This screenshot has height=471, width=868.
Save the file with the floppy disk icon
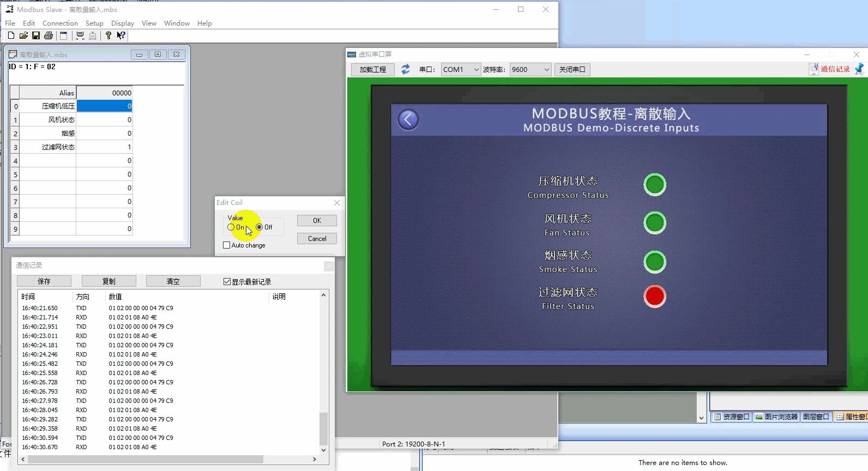tap(36, 35)
